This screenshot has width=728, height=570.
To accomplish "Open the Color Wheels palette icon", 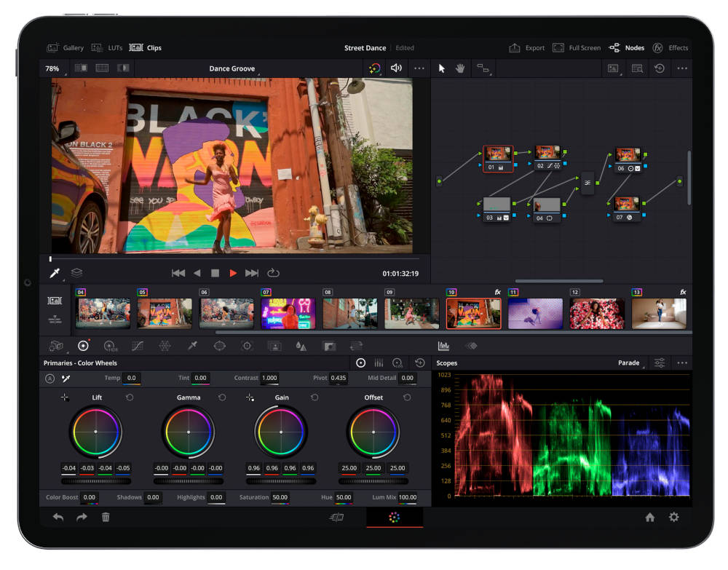I will pyautogui.click(x=83, y=346).
